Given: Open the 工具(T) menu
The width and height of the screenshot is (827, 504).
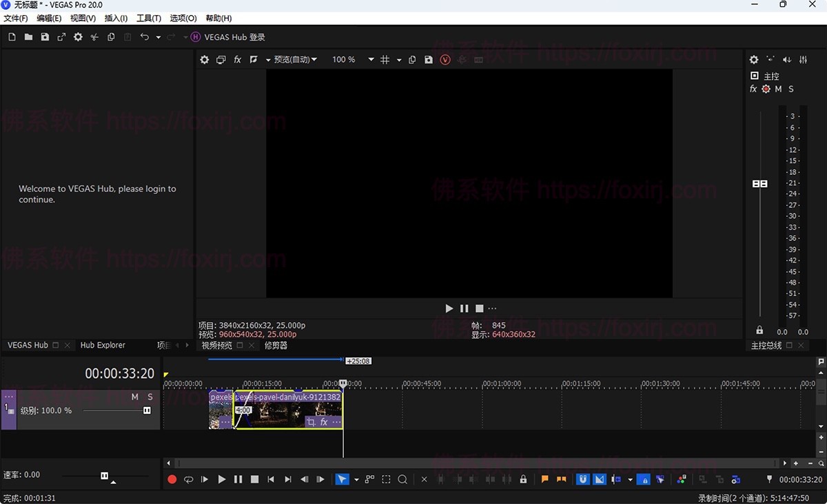Looking at the screenshot, I should point(148,18).
